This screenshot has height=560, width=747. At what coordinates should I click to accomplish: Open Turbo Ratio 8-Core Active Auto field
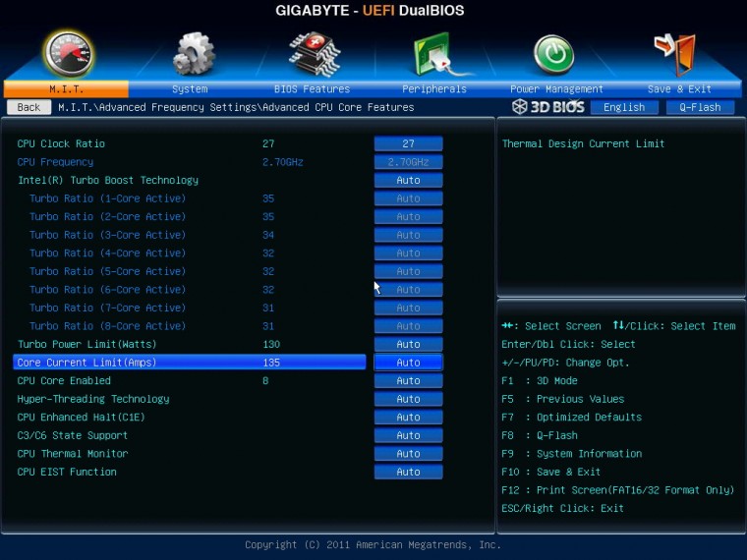(x=408, y=326)
